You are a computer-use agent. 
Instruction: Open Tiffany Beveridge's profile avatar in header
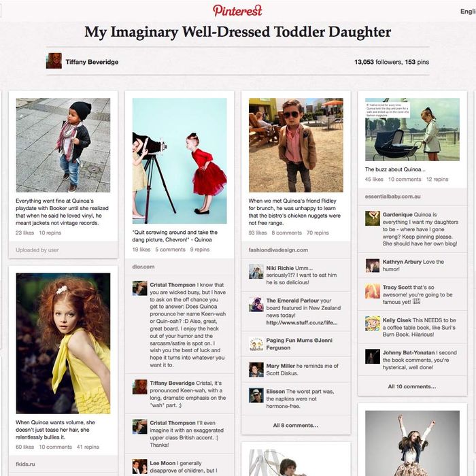[54, 61]
